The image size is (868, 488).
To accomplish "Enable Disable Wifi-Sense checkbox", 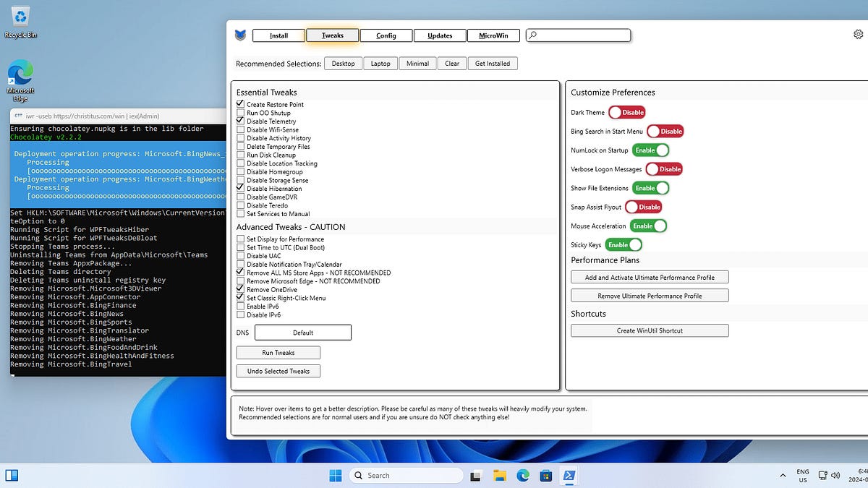I will tap(240, 130).
